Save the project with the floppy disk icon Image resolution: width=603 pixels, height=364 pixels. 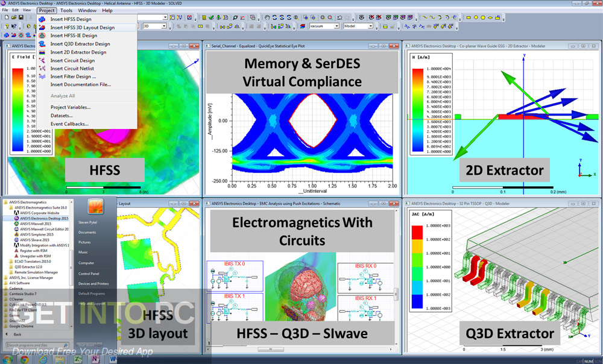point(21,17)
